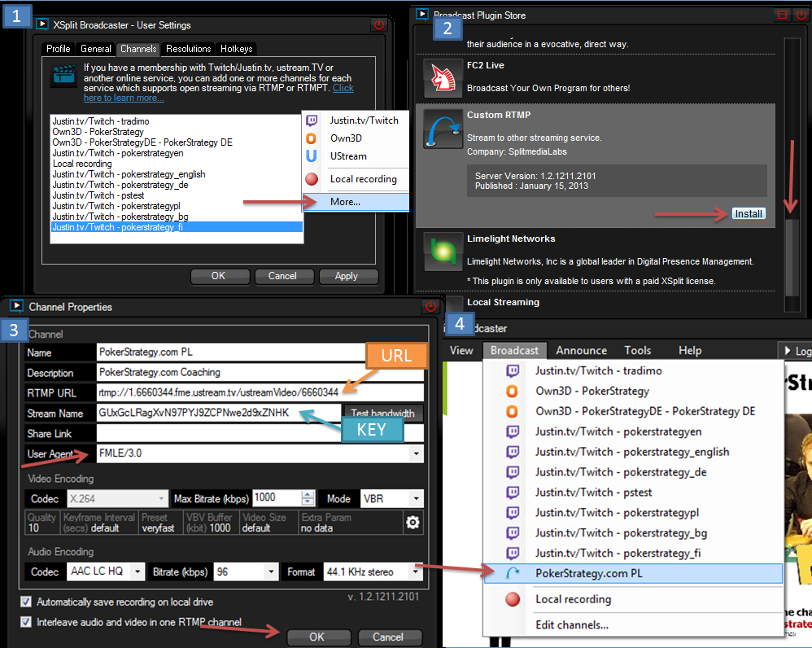Click Twitch icon beside pokerstrategypl in Broadcast menu
Screen dimensions: 812x648
[x=512, y=513]
